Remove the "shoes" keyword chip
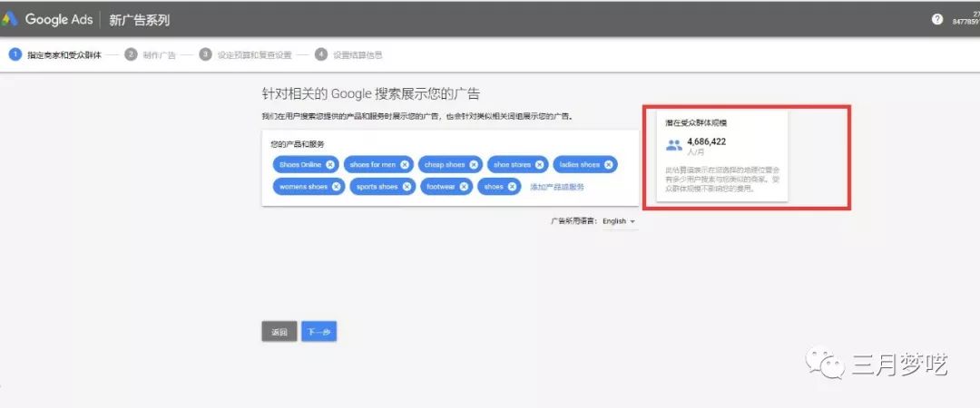980x408 pixels. click(x=512, y=187)
